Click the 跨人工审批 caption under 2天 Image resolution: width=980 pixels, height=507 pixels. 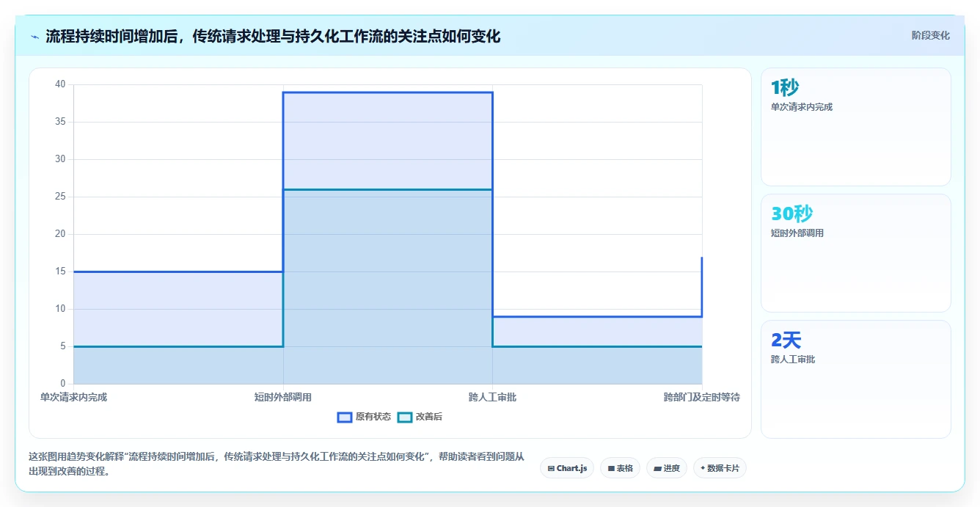pyautogui.click(x=793, y=360)
